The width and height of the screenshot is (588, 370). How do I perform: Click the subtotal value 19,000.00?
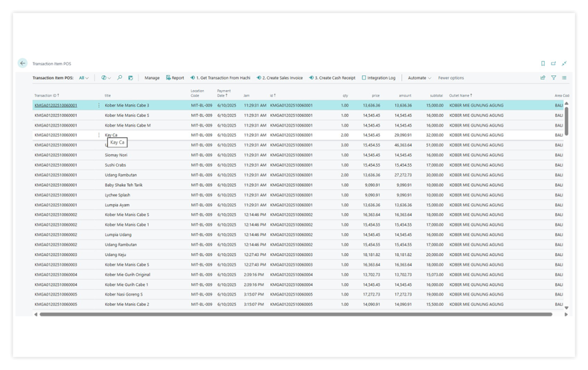[435, 295]
